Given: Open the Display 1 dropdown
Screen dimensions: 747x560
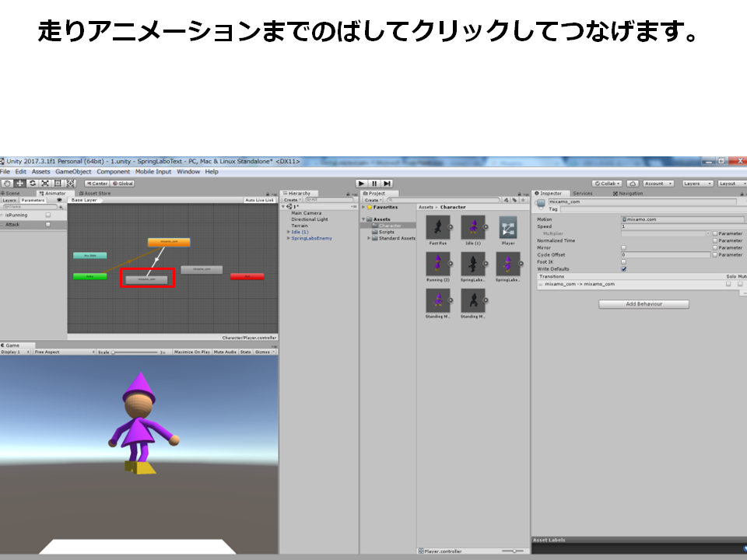Looking at the screenshot, I should point(16,352).
